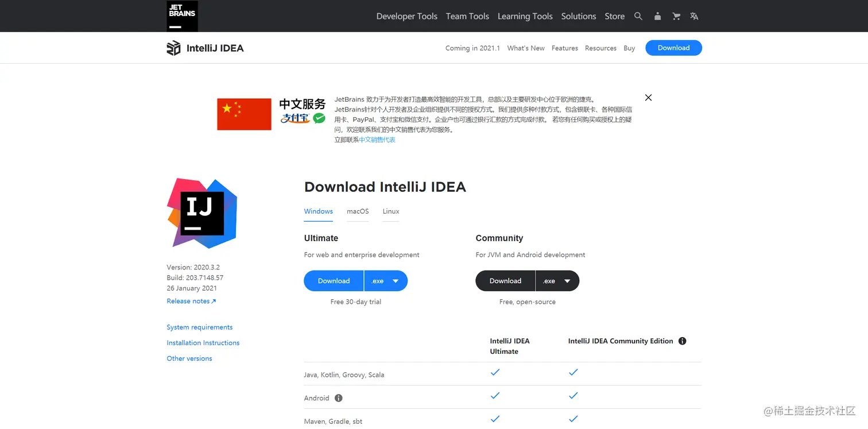The width and height of the screenshot is (868, 429).
Task: Click the blue Download button in header
Action: click(673, 48)
